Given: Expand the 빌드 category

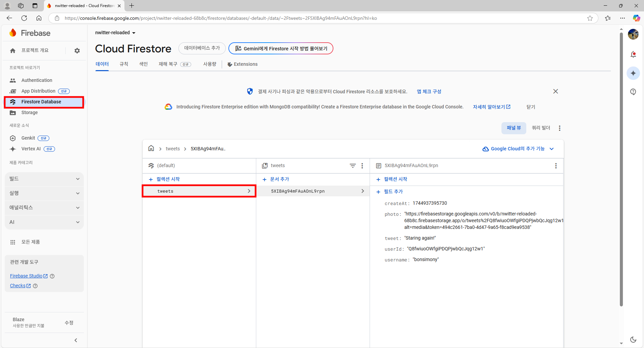Looking at the screenshot, I should (44, 179).
